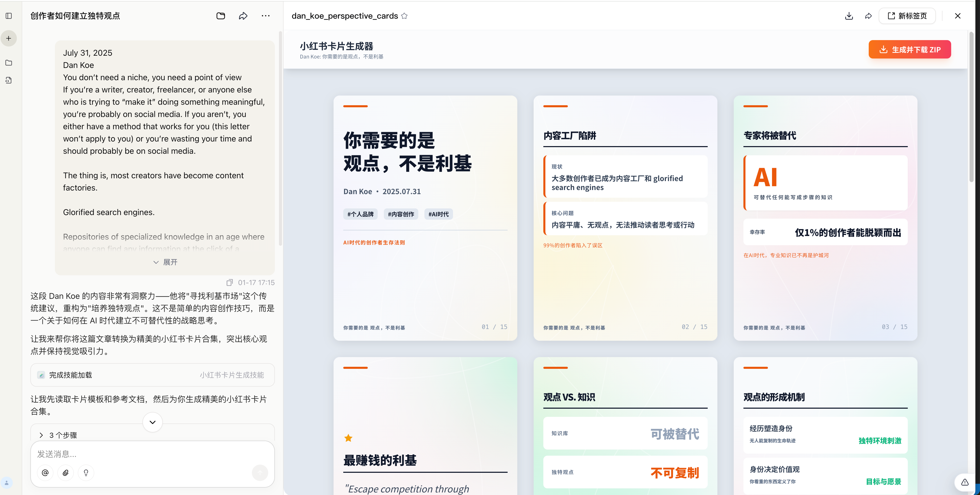Copy message using copy icon near timestamp
Screen dimensions: 980x495
(229, 282)
